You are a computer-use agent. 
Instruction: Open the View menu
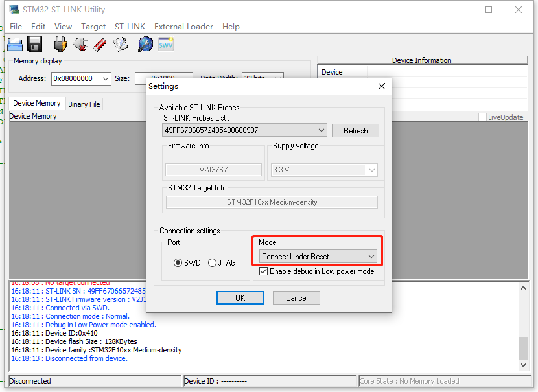[63, 27]
